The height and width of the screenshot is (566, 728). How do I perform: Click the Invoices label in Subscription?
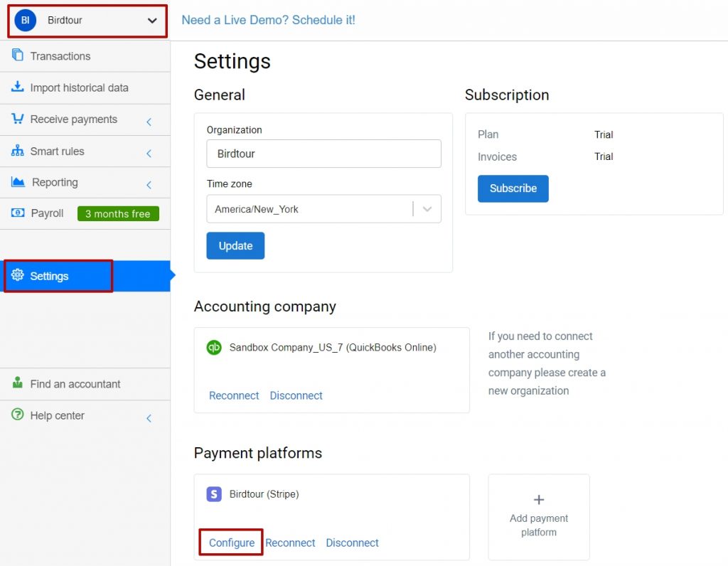click(497, 157)
